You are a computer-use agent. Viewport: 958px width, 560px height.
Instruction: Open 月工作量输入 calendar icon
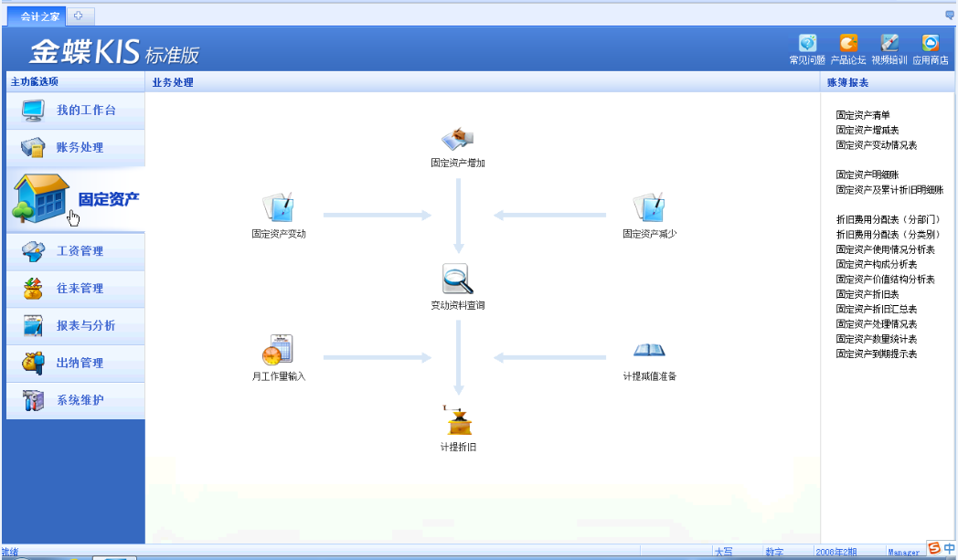(279, 350)
